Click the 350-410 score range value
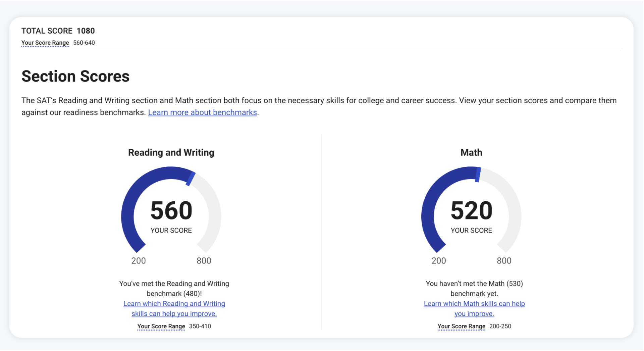Screen dimensions: 644x351 pyautogui.click(x=200, y=326)
